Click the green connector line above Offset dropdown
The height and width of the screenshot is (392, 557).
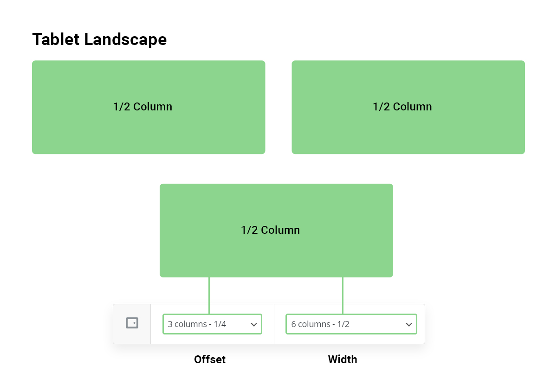209,296
